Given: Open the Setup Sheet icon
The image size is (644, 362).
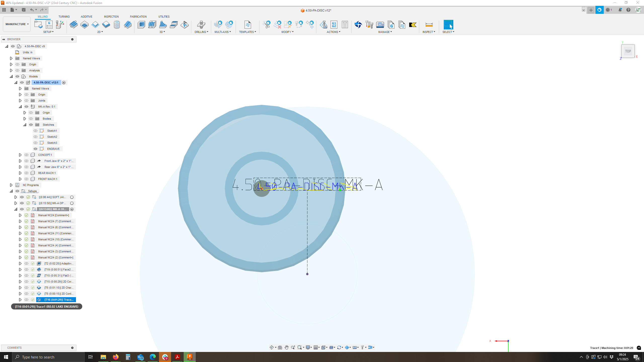Looking at the screenshot, I should coord(345,24).
